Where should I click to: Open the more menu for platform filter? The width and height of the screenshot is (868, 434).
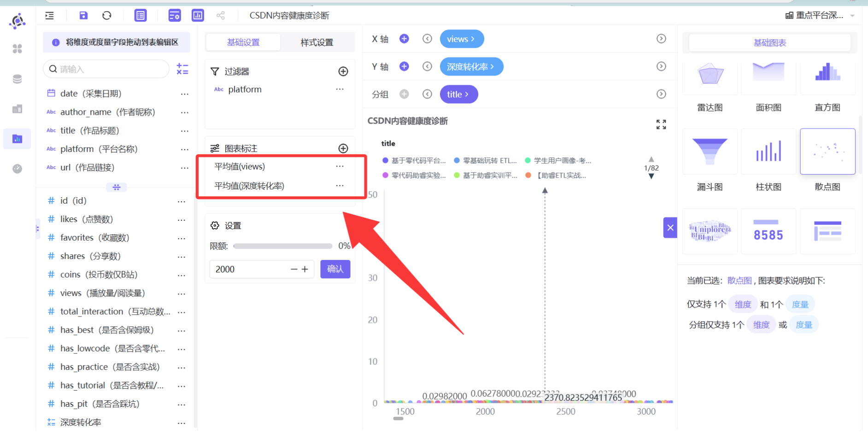[340, 89]
